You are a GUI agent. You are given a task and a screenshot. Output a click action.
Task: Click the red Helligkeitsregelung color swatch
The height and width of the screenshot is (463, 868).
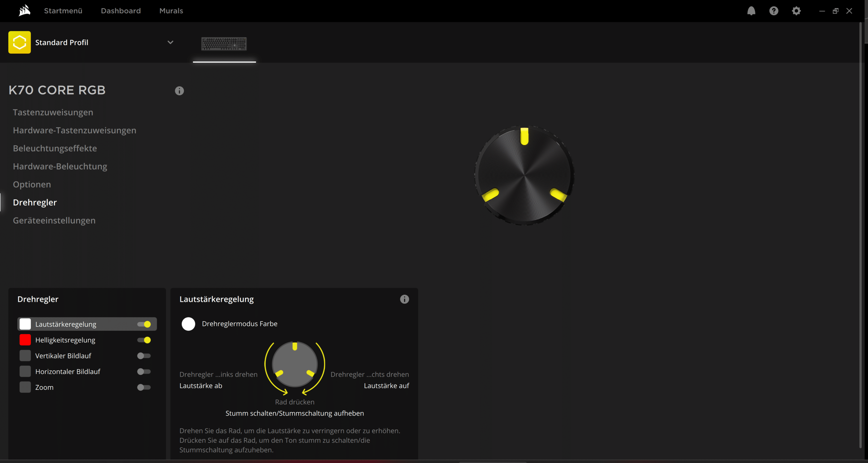[x=25, y=340]
